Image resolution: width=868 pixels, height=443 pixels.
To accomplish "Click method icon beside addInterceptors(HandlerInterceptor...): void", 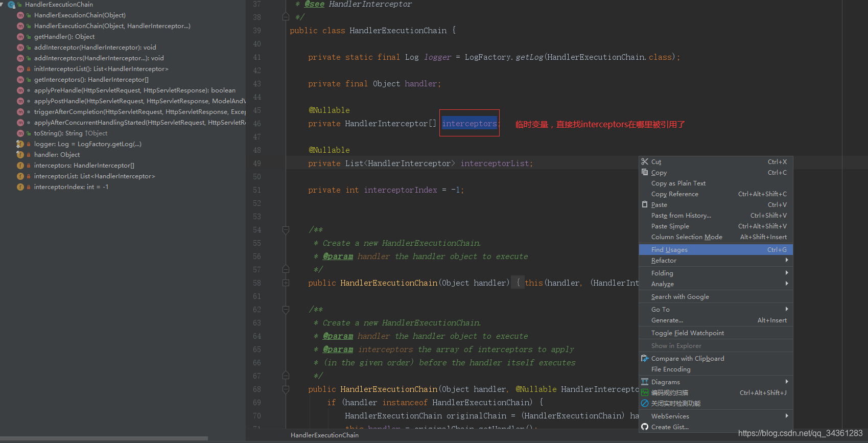I will (x=20, y=58).
